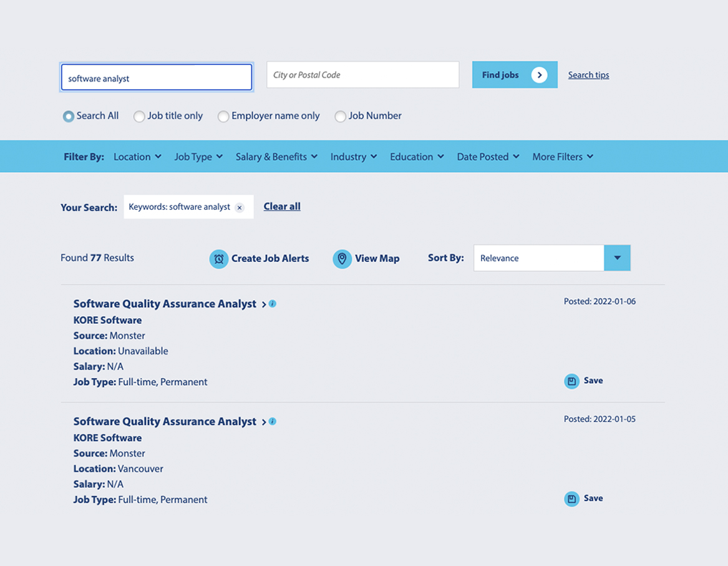Select the Job title only radio button

(x=138, y=116)
